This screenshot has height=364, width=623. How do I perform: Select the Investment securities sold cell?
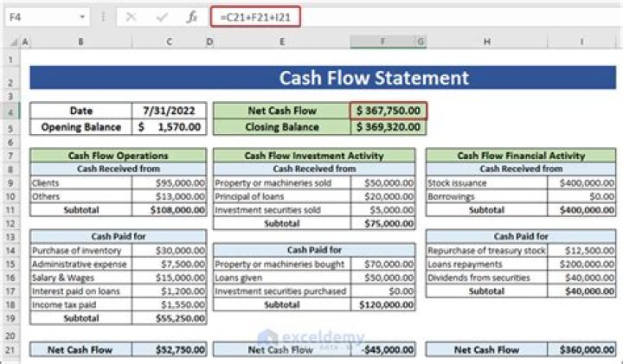[x=282, y=210]
